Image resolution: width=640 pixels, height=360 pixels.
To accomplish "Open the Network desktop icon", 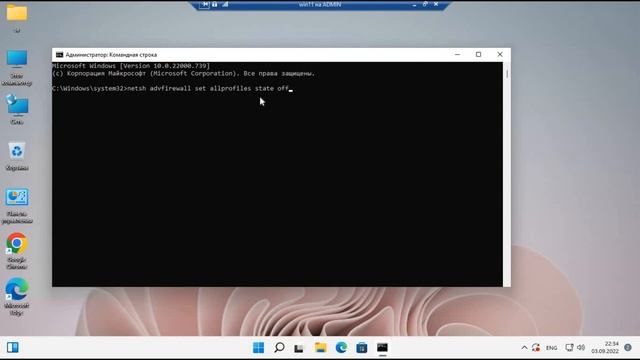I will click(17, 105).
